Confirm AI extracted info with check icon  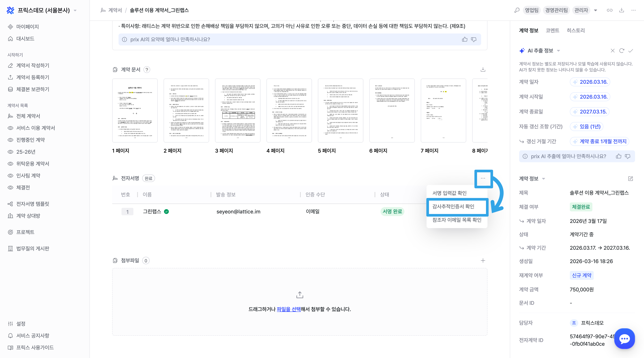[631, 51]
